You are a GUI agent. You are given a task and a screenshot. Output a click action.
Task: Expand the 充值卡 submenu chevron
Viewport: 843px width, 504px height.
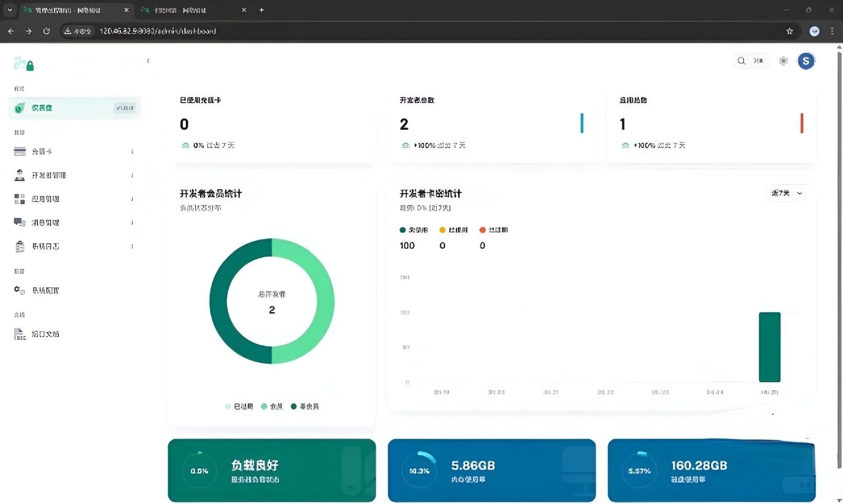point(132,152)
